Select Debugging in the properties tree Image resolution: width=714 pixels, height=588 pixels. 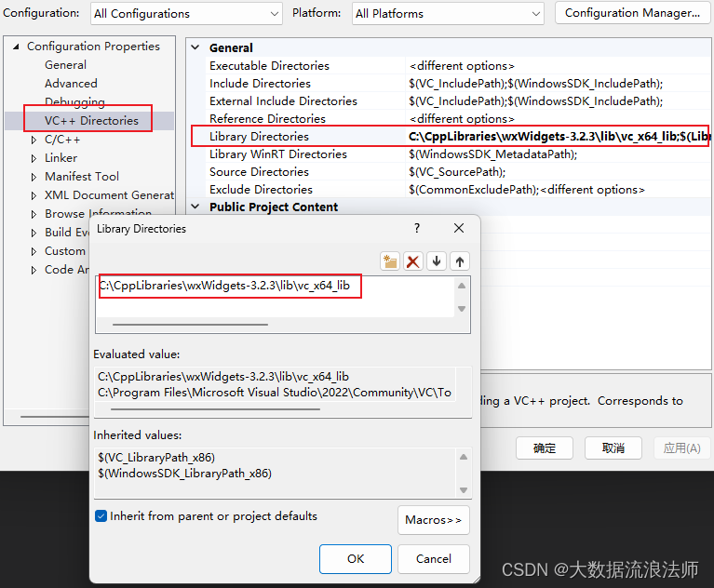[74, 102]
